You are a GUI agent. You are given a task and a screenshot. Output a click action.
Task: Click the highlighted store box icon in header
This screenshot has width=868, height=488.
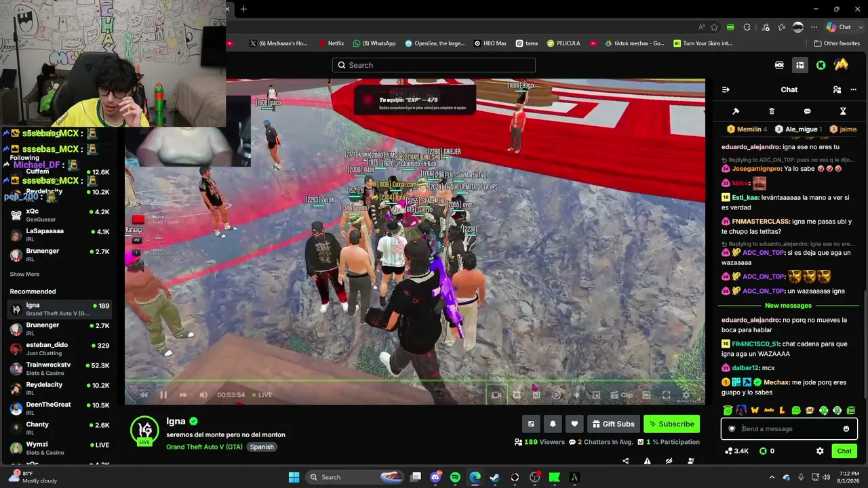click(800, 65)
